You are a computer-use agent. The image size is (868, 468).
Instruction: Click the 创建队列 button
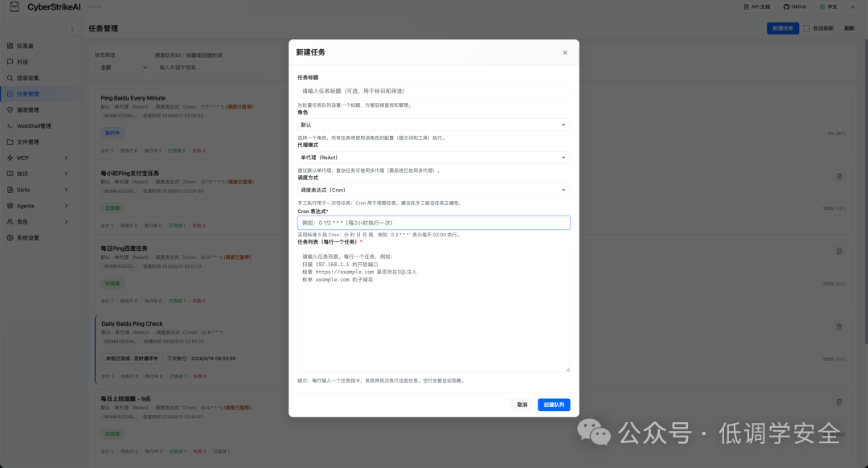click(x=554, y=404)
